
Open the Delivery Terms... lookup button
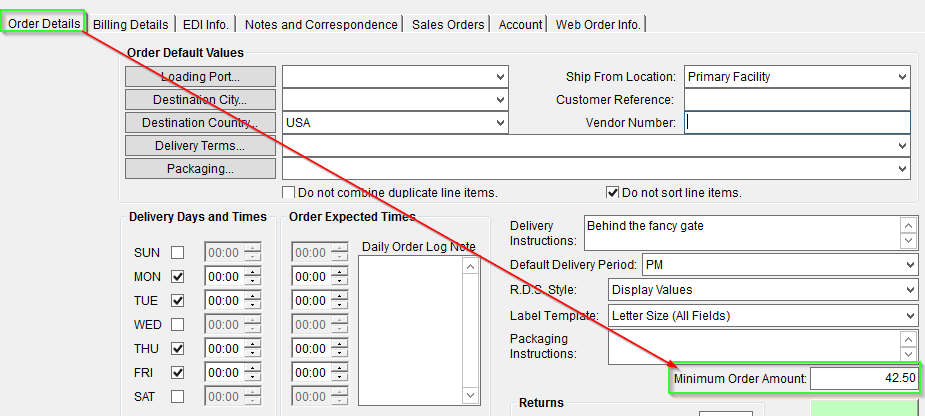199,146
